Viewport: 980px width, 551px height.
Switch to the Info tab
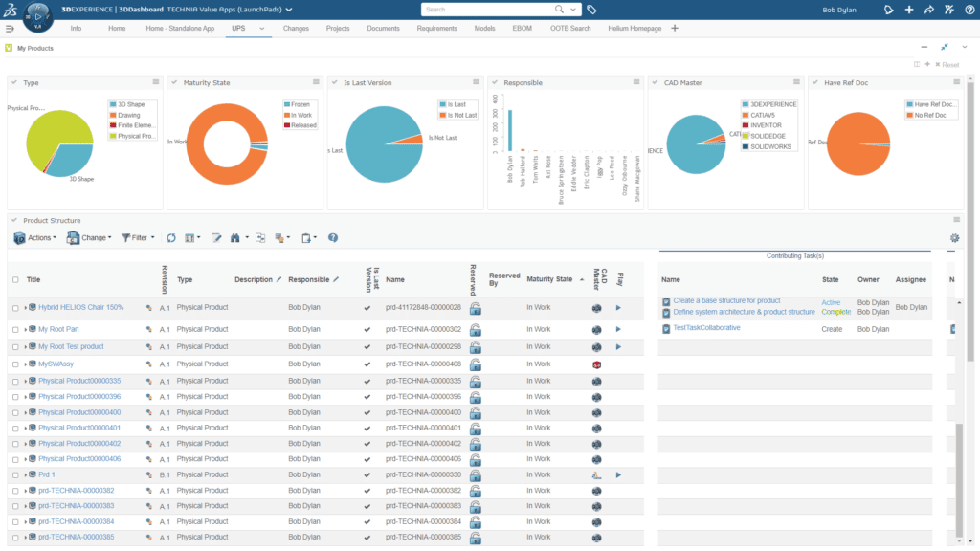[x=76, y=29]
